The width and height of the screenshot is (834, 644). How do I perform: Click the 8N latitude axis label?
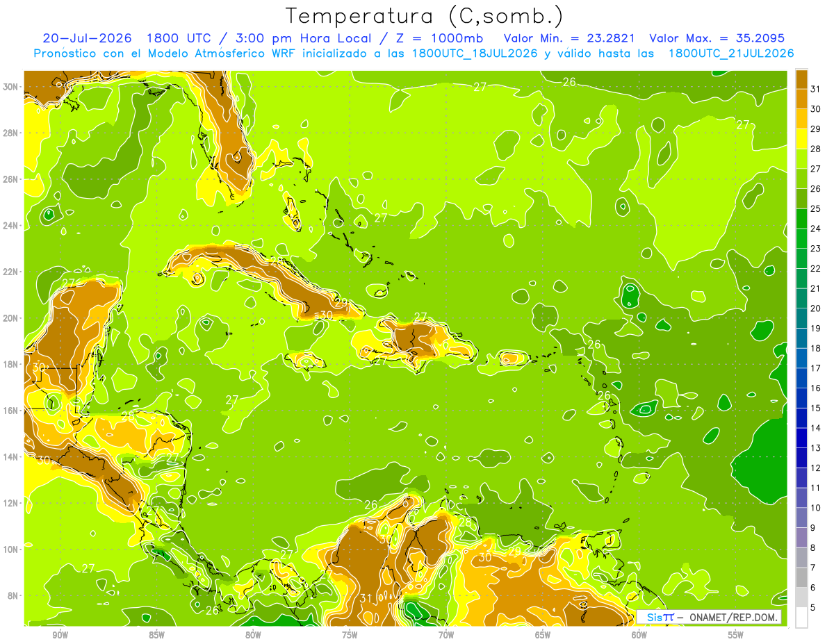(14, 595)
